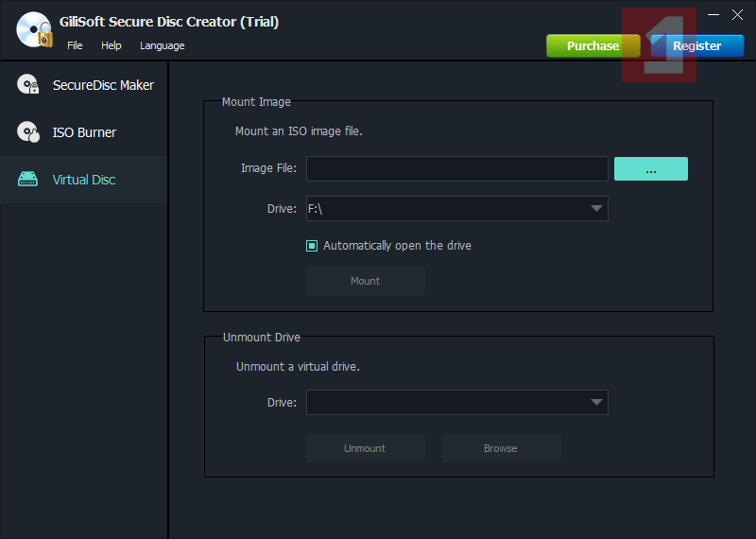756x539 pixels.
Task: Expand the mount Drive F:\ dropdown arrow
Action: [x=596, y=208]
